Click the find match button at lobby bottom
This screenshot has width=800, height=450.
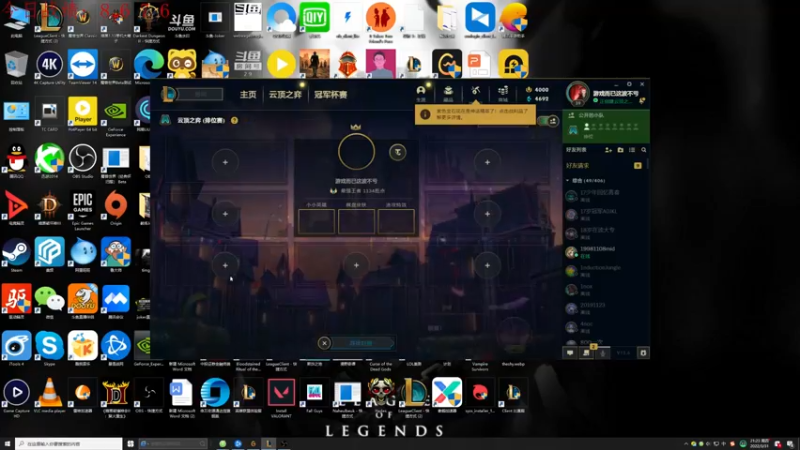(x=363, y=343)
